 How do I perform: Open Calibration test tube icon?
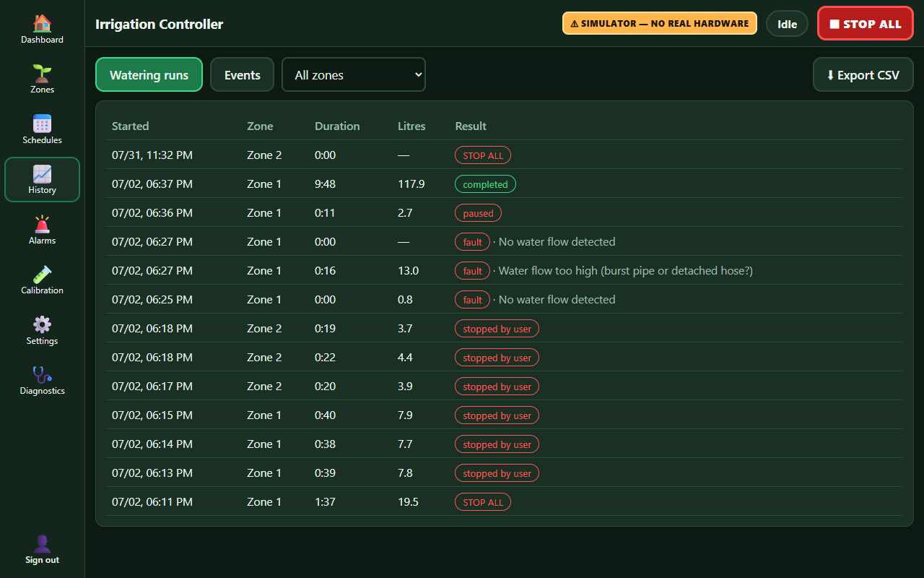tap(42, 275)
